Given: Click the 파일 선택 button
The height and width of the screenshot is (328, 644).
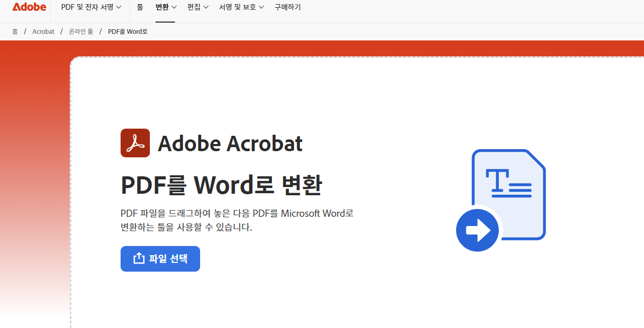Looking at the screenshot, I should click(160, 259).
